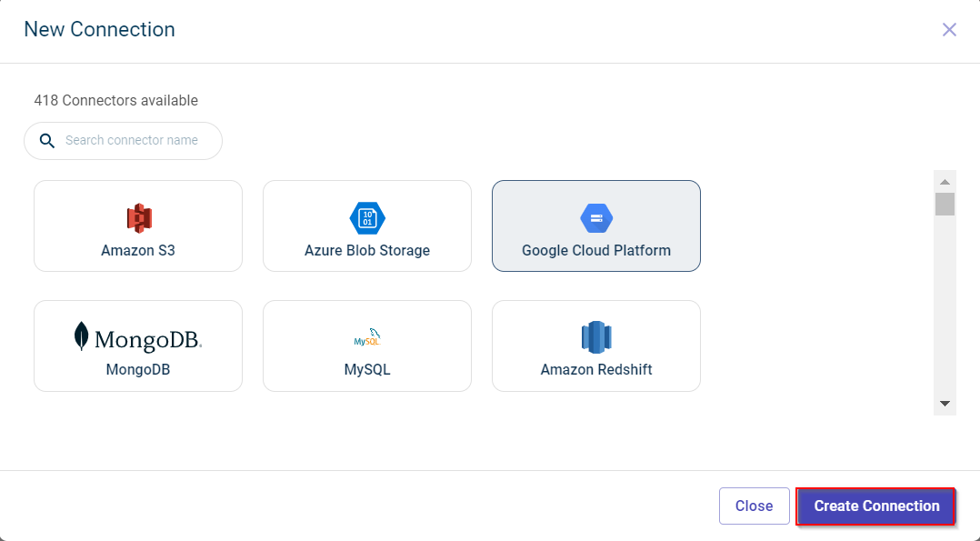Dismiss the dialog using the X icon

949,30
